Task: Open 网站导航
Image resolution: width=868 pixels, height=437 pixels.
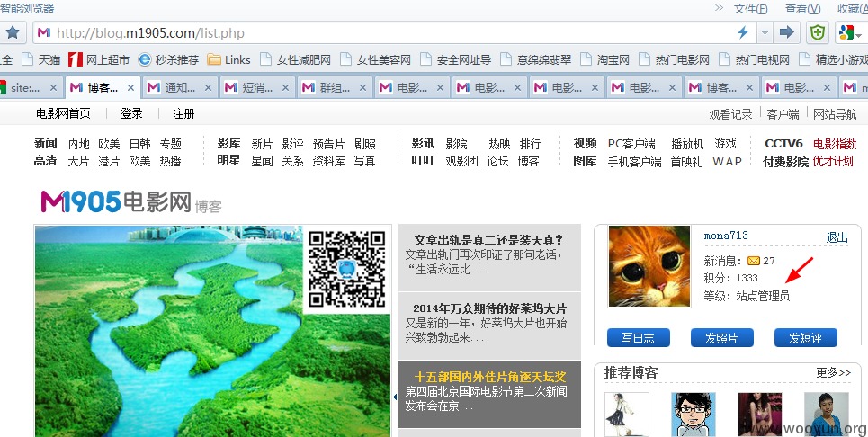Action: click(x=835, y=114)
